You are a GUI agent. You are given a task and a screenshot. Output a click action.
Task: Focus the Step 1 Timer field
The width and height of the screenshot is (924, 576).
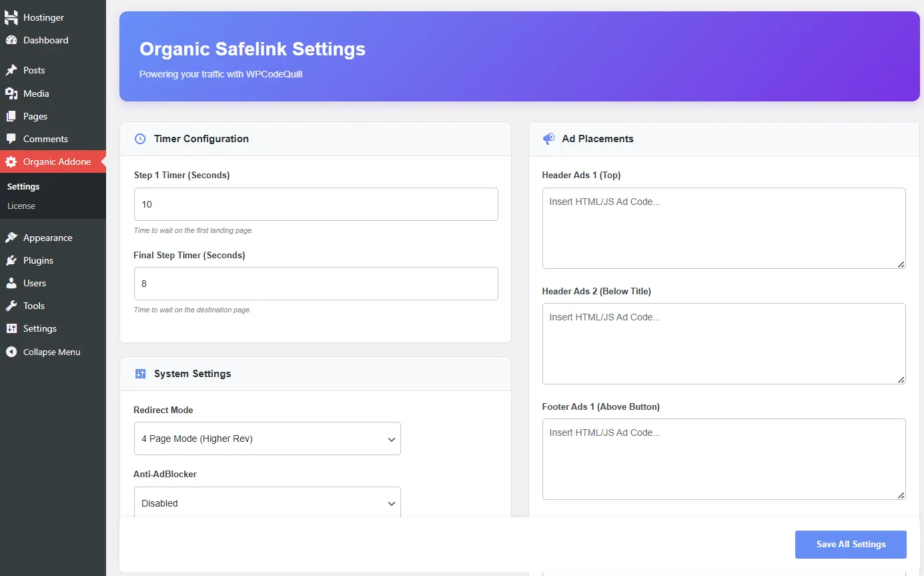pyautogui.click(x=316, y=204)
